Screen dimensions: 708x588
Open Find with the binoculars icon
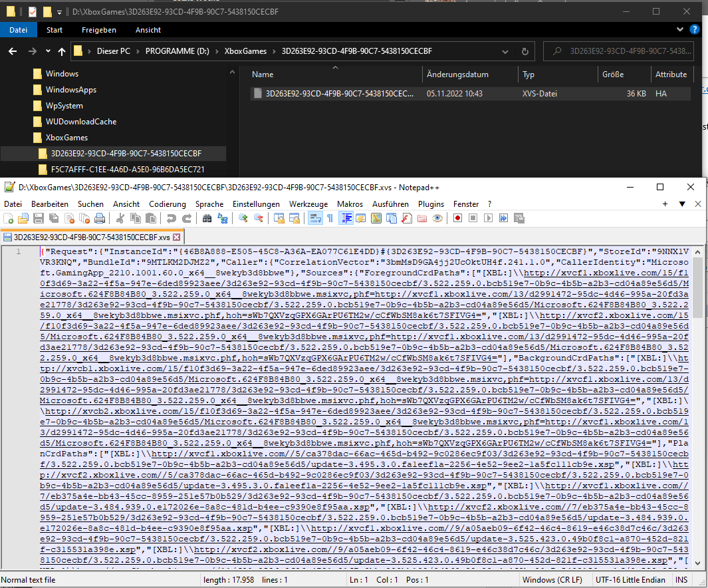207,219
